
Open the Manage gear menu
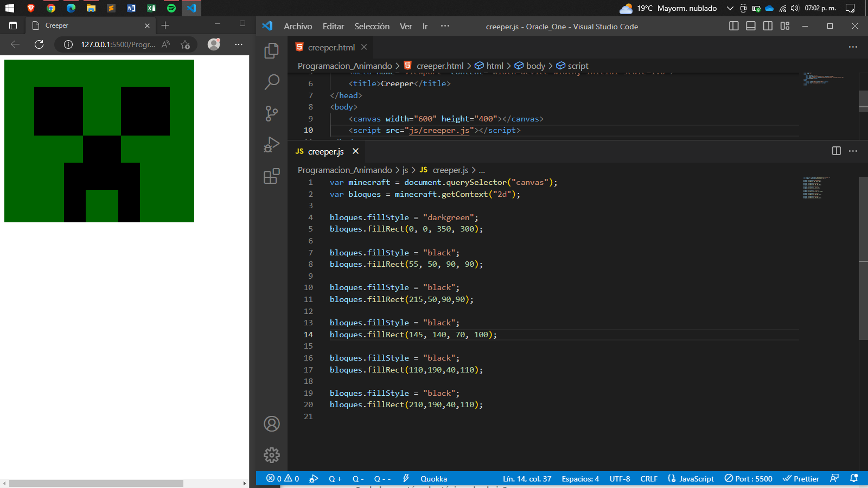[x=272, y=455]
